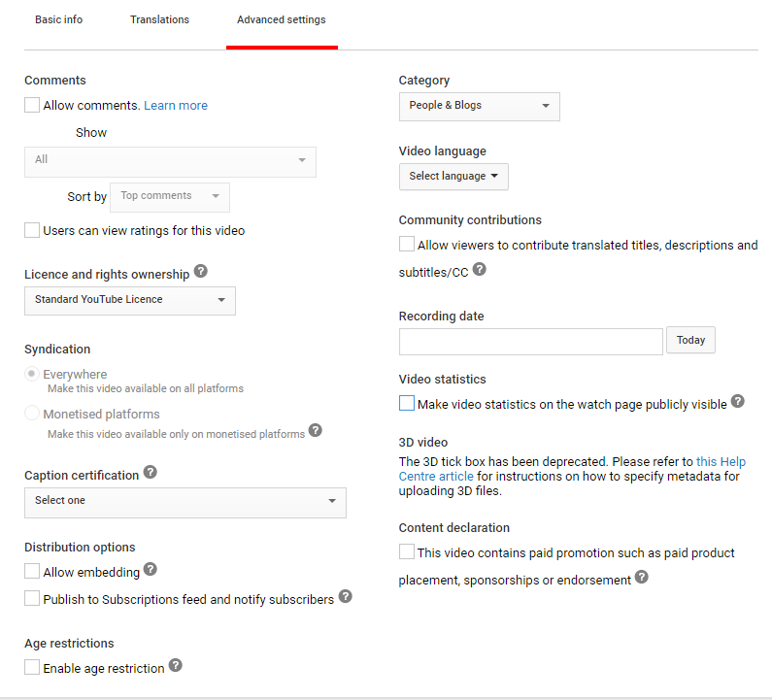
Task: Open Category People & Blogs dropdown
Action: click(x=480, y=107)
